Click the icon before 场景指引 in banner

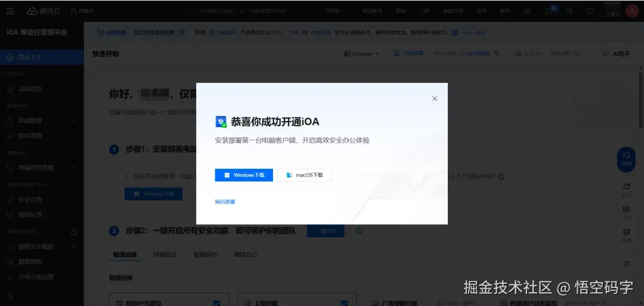pyautogui.click(x=212, y=32)
